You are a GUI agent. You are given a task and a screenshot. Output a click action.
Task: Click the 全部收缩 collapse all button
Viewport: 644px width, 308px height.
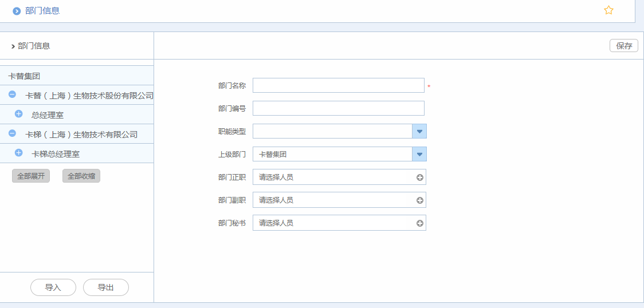click(81, 176)
